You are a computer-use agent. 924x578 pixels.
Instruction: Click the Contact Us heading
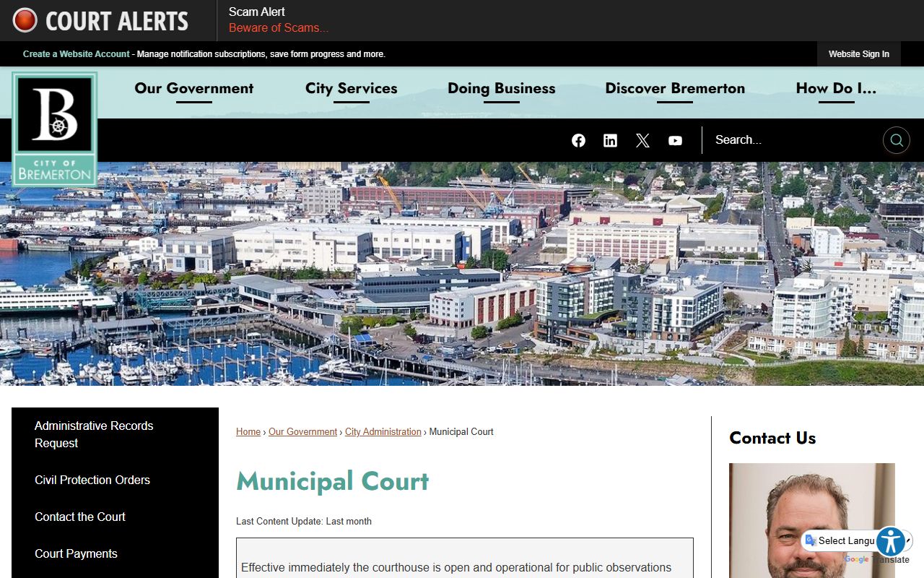click(x=772, y=438)
